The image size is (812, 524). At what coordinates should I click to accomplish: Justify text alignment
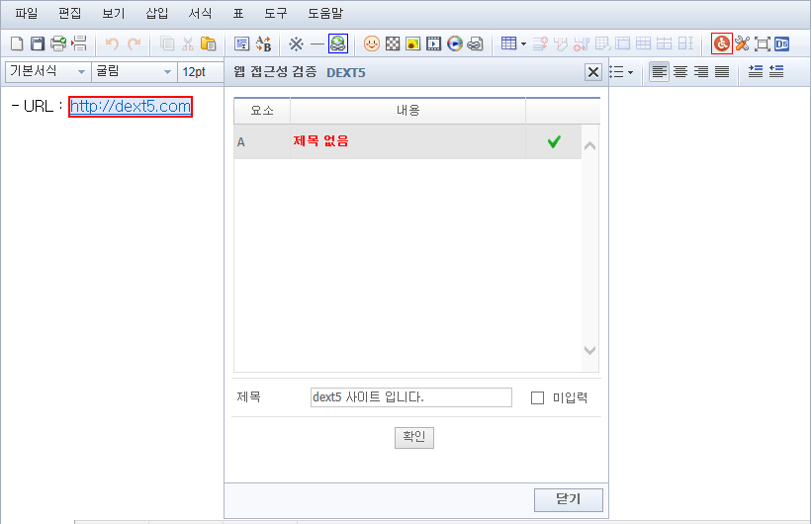coord(722,72)
